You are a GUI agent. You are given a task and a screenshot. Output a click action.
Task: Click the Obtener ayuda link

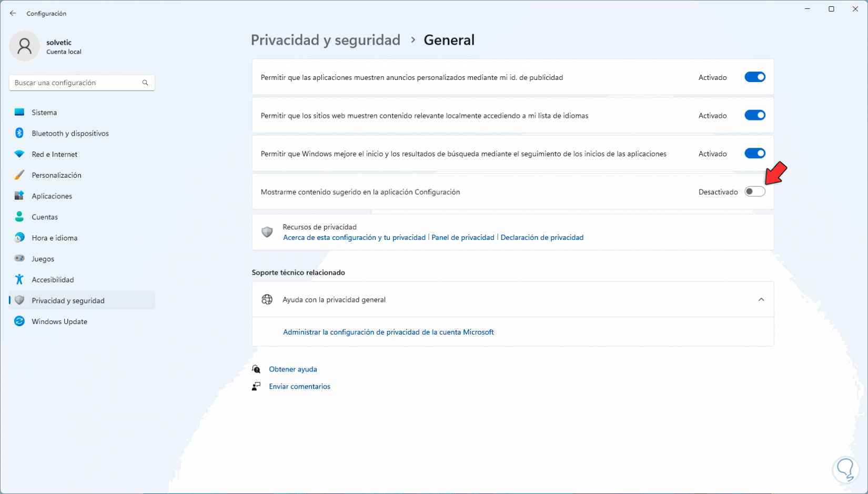(292, 369)
